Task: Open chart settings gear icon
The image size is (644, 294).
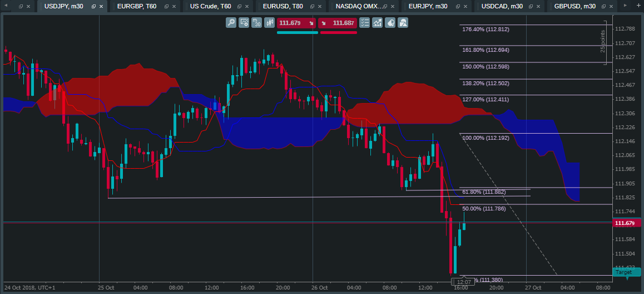Action: tap(244, 23)
